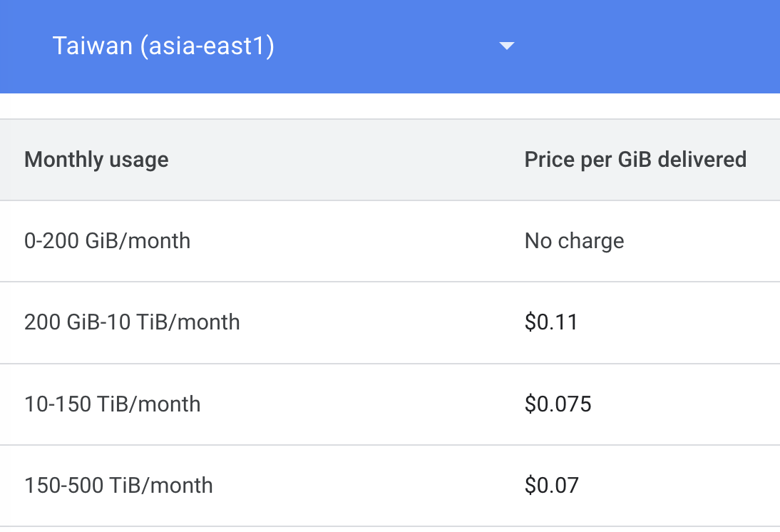Click the word usage in the first header
Image resolution: width=780 pixels, height=532 pixels.
(x=139, y=159)
